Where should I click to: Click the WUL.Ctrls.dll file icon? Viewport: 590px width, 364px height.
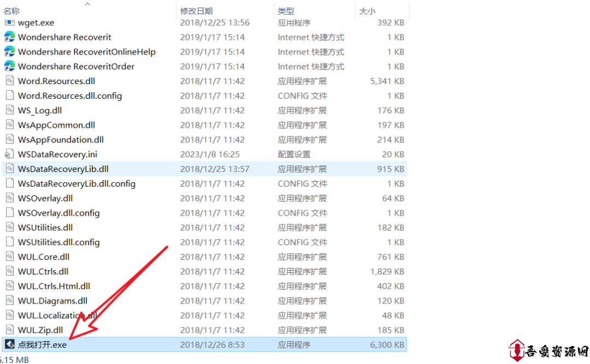click(x=10, y=271)
